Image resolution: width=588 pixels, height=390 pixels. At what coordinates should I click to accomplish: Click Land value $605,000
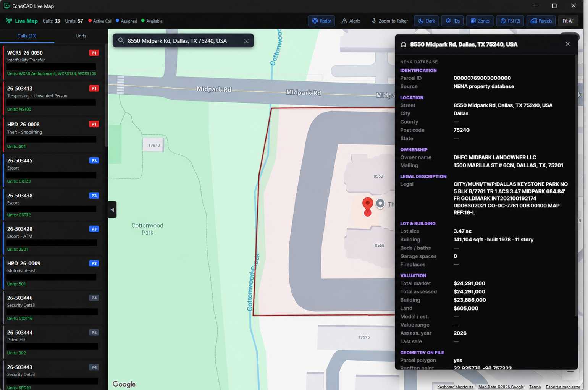point(465,308)
